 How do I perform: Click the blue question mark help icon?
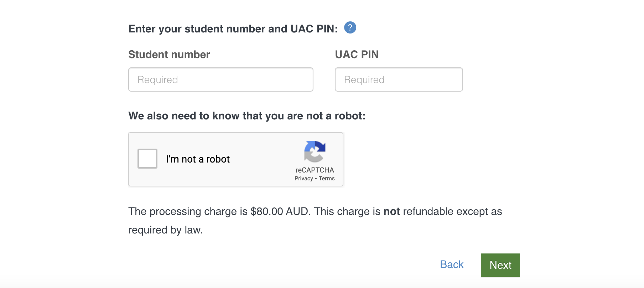[x=350, y=27]
